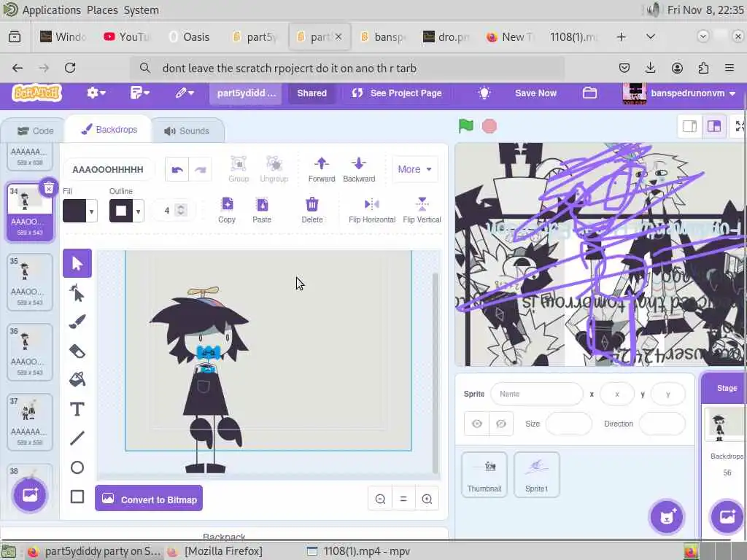The width and height of the screenshot is (747, 560).
Task: Hide sprite with crossed-eye icon
Action: [500, 424]
